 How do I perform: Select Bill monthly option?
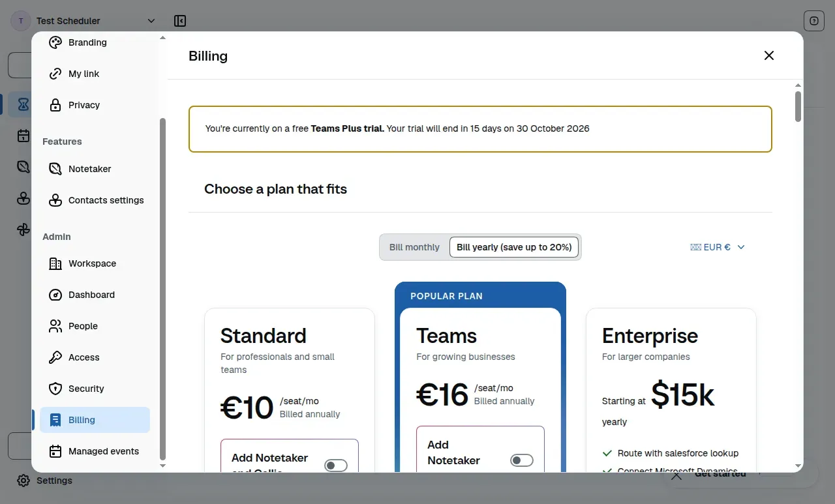tap(414, 247)
